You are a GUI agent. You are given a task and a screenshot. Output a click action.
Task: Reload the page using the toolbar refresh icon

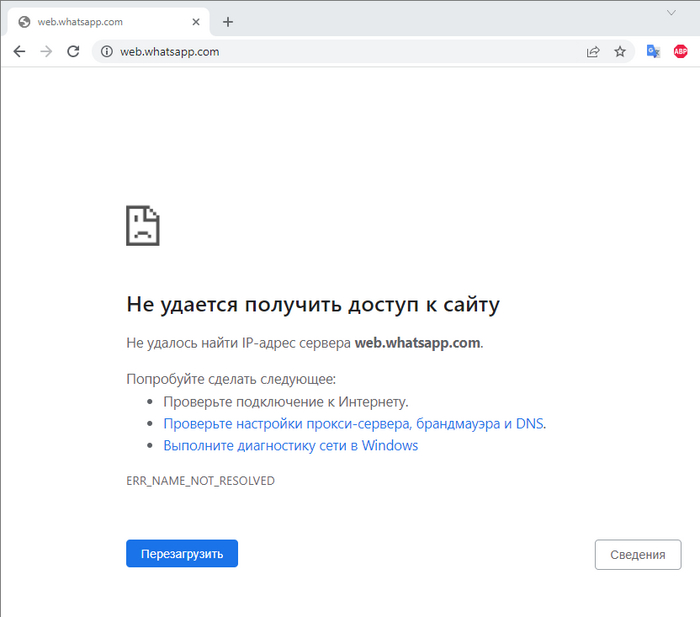coord(73,52)
